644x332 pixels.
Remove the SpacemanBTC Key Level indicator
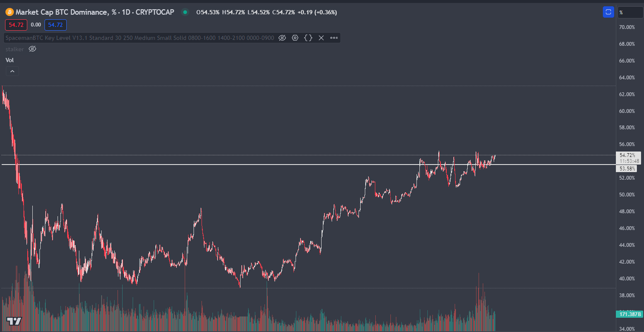pyautogui.click(x=321, y=38)
